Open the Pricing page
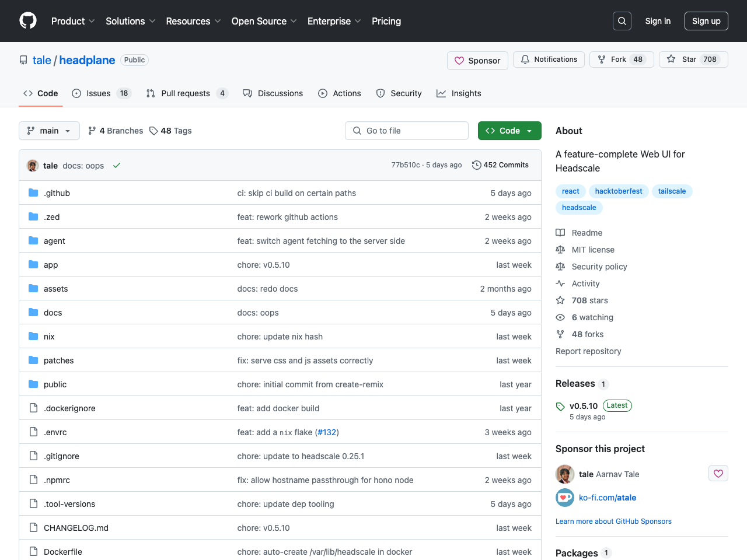747x560 pixels. pyautogui.click(x=386, y=21)
